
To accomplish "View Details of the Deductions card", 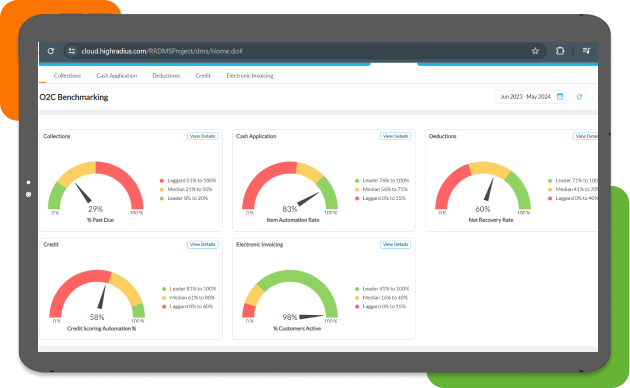I will coord(585,136).
